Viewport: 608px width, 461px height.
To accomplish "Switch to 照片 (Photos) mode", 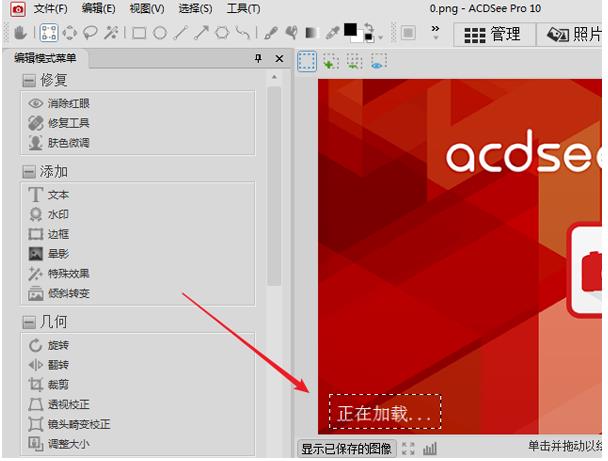I will pos(572,34).
